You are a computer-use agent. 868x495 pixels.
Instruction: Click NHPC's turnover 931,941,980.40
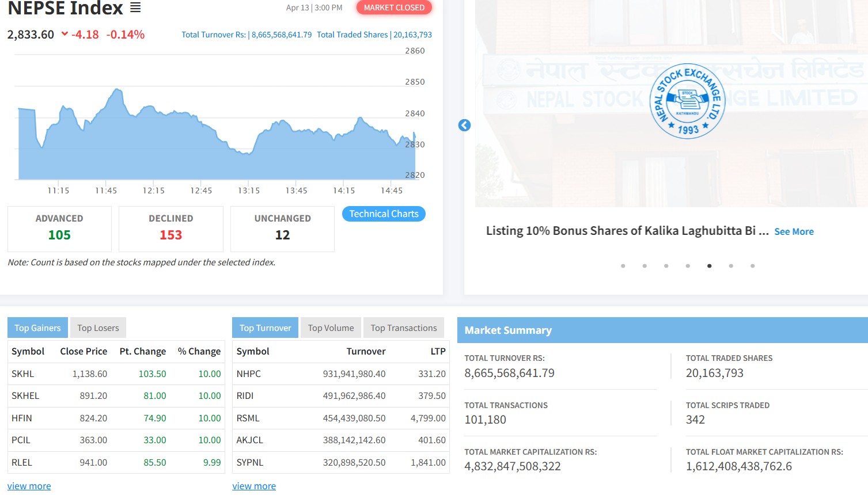(354, 374)
